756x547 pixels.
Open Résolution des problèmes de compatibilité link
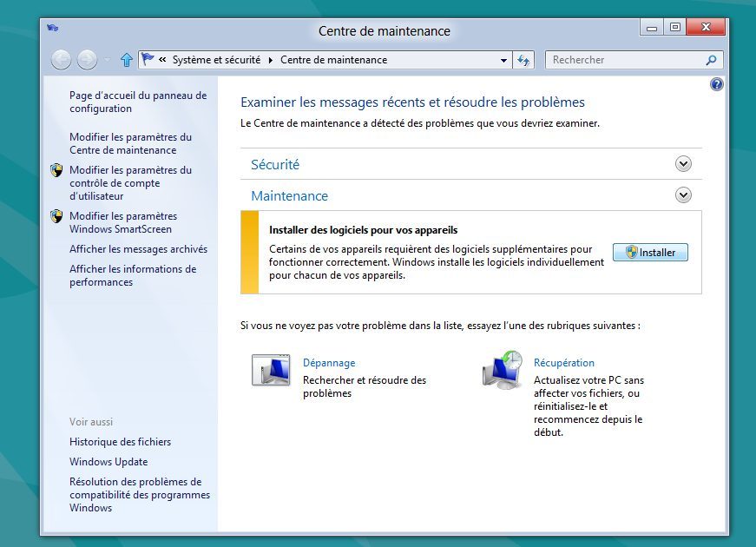pos(140,494)
